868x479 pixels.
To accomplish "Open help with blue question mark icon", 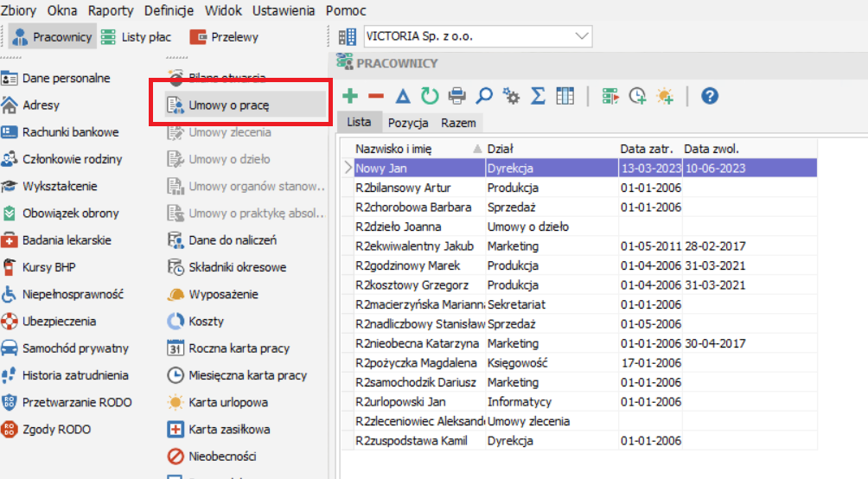I will (710, 96).
